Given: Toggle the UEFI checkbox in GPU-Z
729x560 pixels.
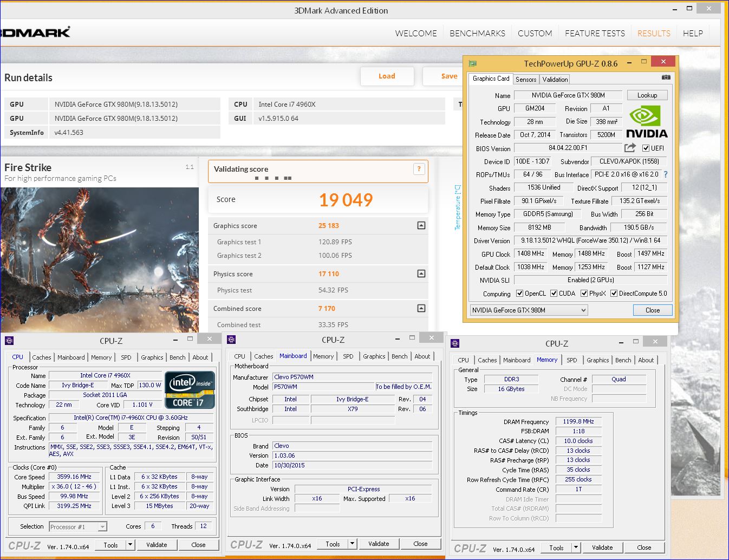Looking at the screenshot, I should point(646,148).
